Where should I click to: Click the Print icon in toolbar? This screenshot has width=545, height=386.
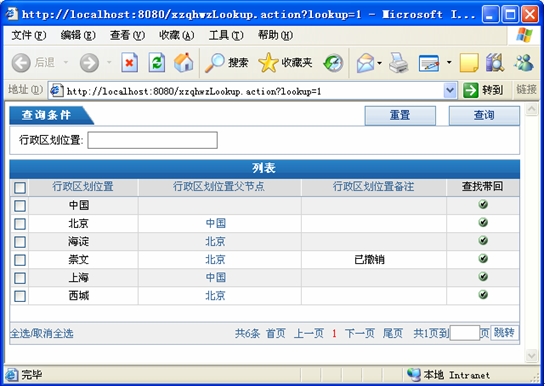398,63
